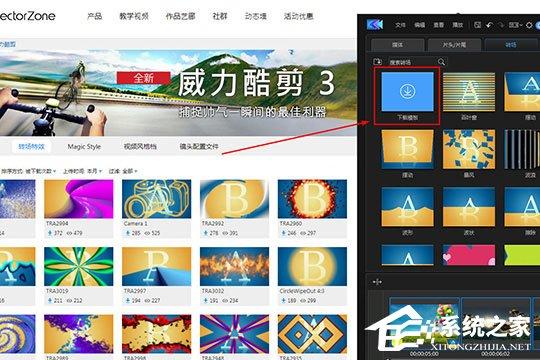Click the redo arrow in editor toolbar
The height and width of the screenshot is (360, 540).
(x=501, y=25)
